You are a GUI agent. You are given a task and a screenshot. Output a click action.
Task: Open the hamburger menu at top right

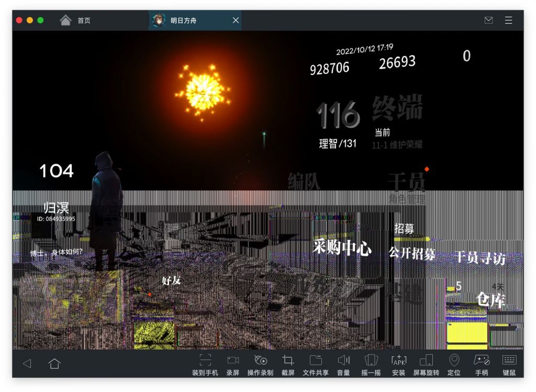pyautogui.click(x=508, y=20)
